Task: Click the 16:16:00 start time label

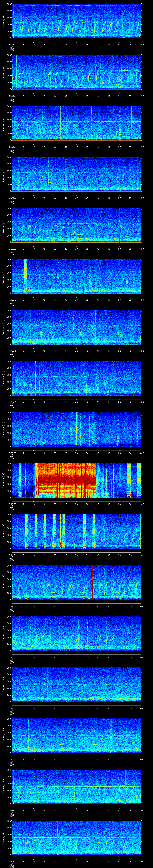Action: pyautogui.click(x=12, y=810)
